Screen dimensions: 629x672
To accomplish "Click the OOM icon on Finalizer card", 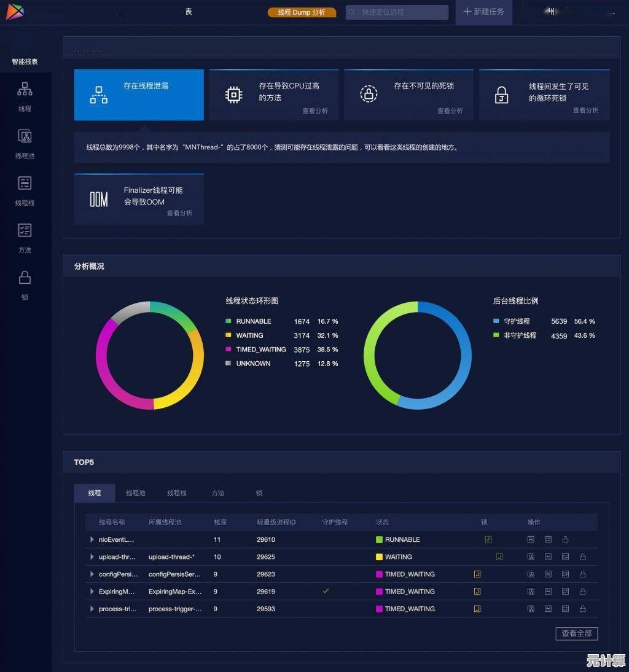I will [98, 199].
